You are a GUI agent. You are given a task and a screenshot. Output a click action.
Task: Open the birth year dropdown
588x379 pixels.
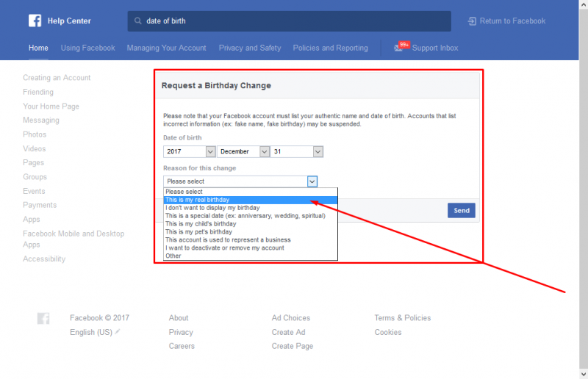[190, 151]
